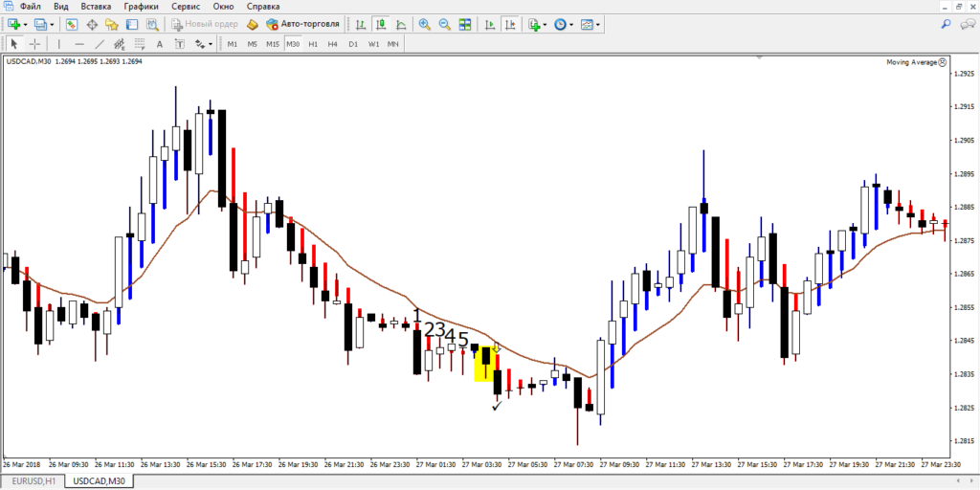Select the text label tool
Image resolution: width=980 pixels, height=490 pixels.
pyautogui.click(x=158, y=44)
